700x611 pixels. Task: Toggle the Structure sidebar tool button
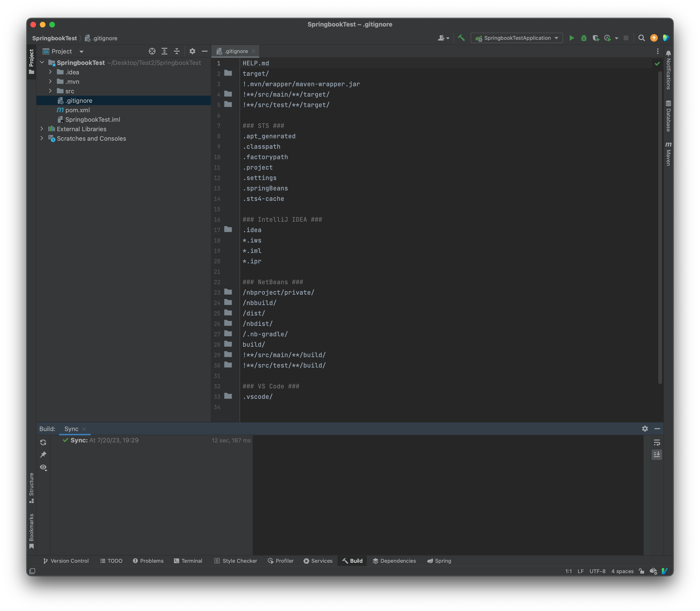pyautogui.click(x=31, y=488)
